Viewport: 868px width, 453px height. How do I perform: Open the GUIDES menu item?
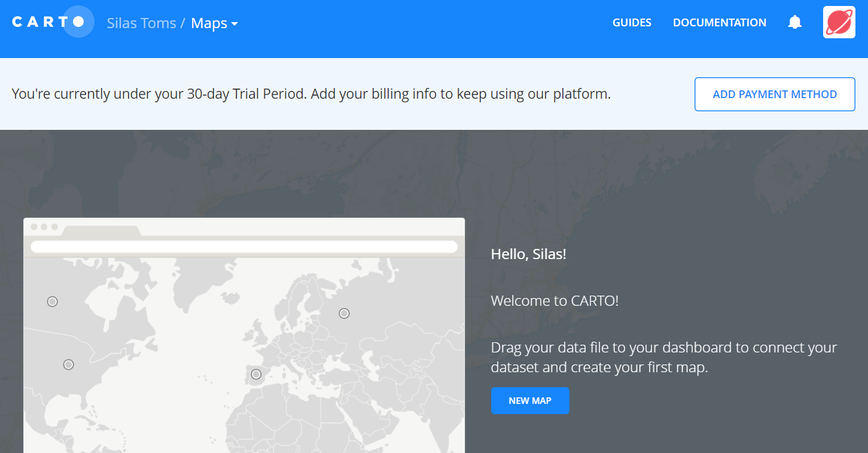pos(632,23)
